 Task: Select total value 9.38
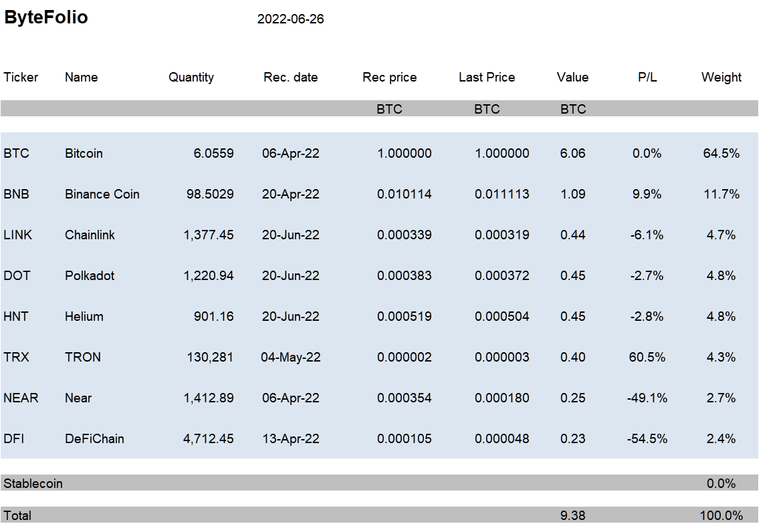[x=573, y=516]
